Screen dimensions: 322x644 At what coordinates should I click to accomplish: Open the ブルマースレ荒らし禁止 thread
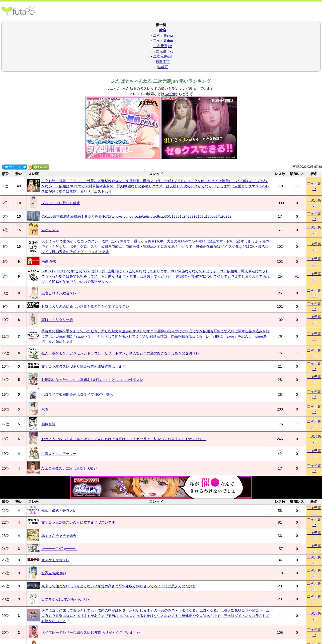coord(60,203)
